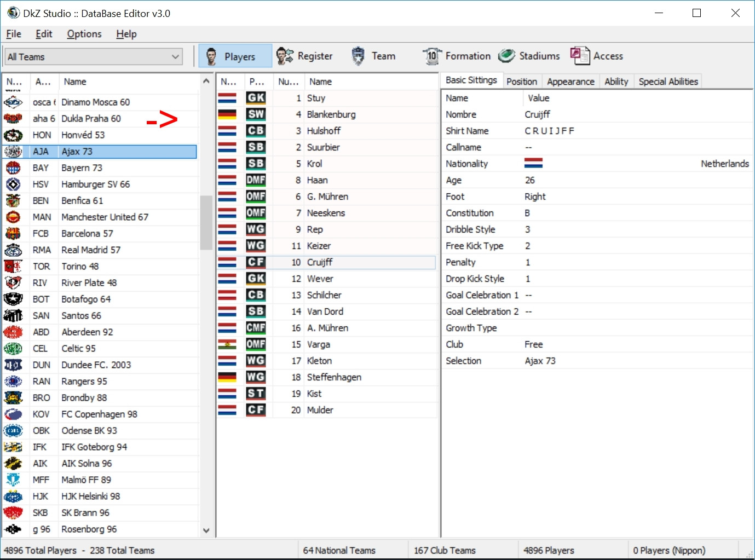The width and height of the screenshot is (755, 560).
Task: Click the Benfica 61 crest icon
Action: (13, 201)
